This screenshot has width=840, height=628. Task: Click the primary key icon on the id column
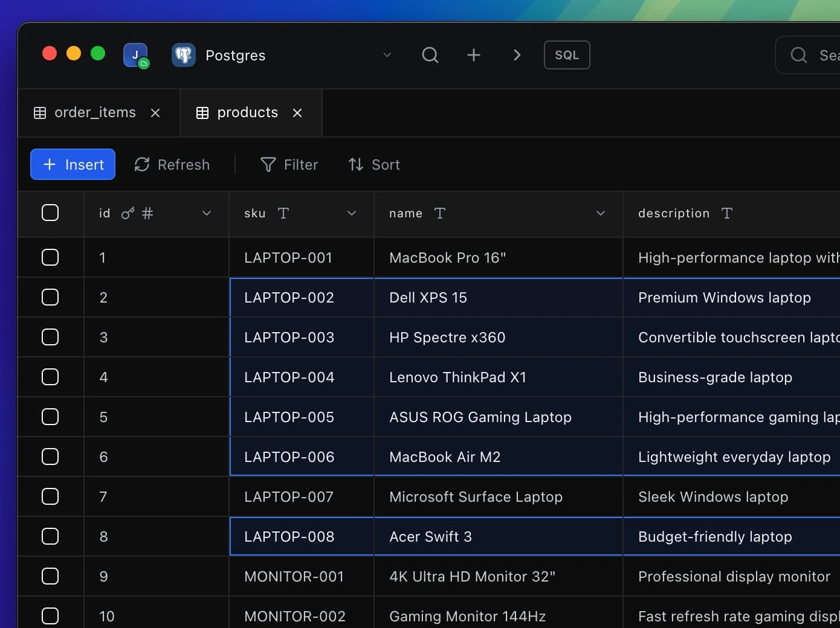point(127,213)
